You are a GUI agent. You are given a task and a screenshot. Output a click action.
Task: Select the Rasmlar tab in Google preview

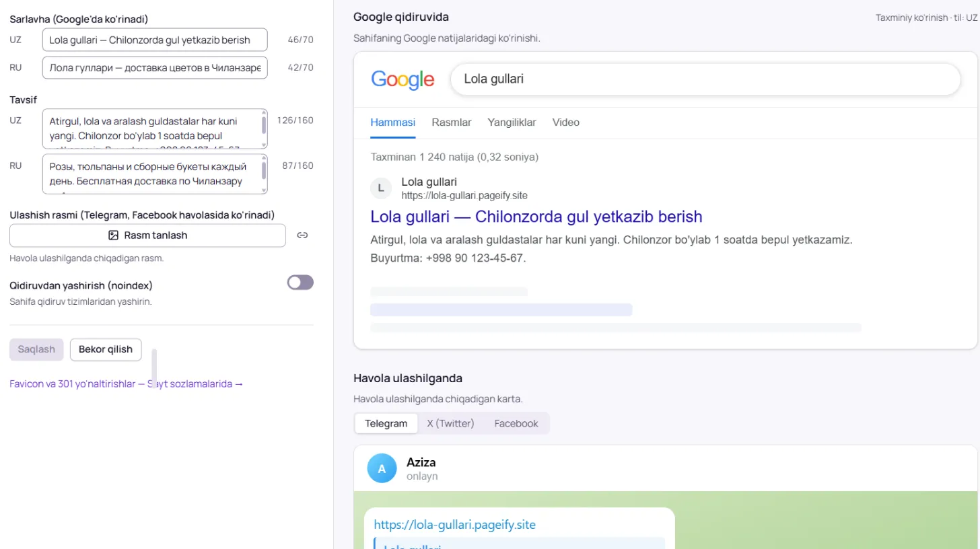(452, 122)
